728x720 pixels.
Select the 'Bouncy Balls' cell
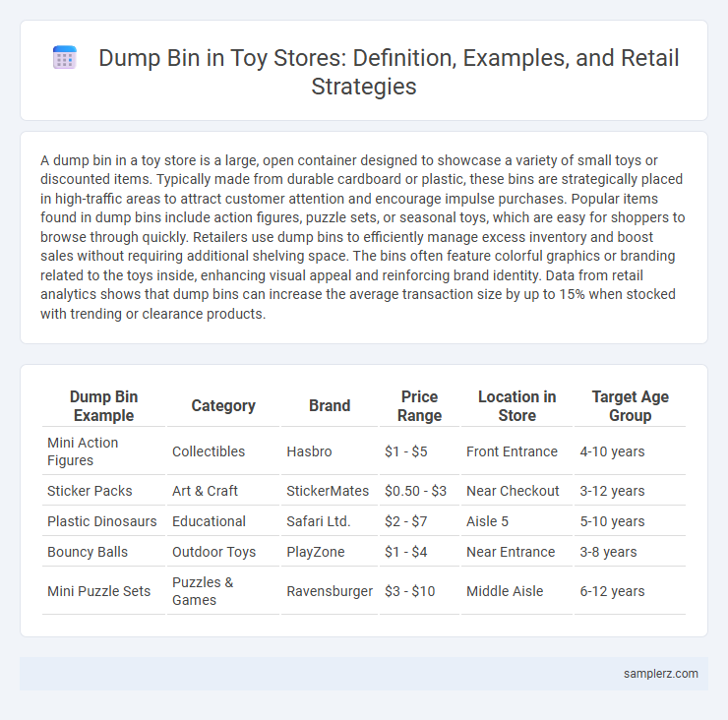(x=103, y=552)
